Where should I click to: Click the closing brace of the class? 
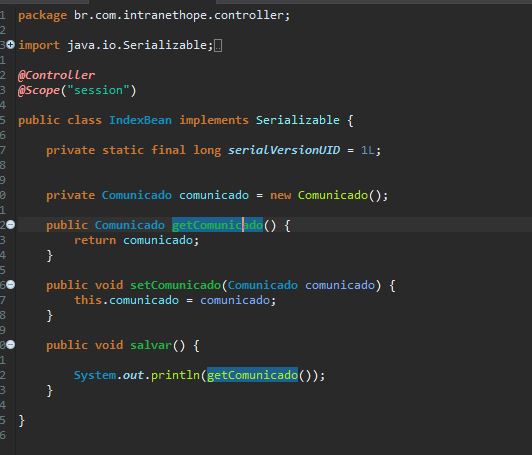[21, 420]
